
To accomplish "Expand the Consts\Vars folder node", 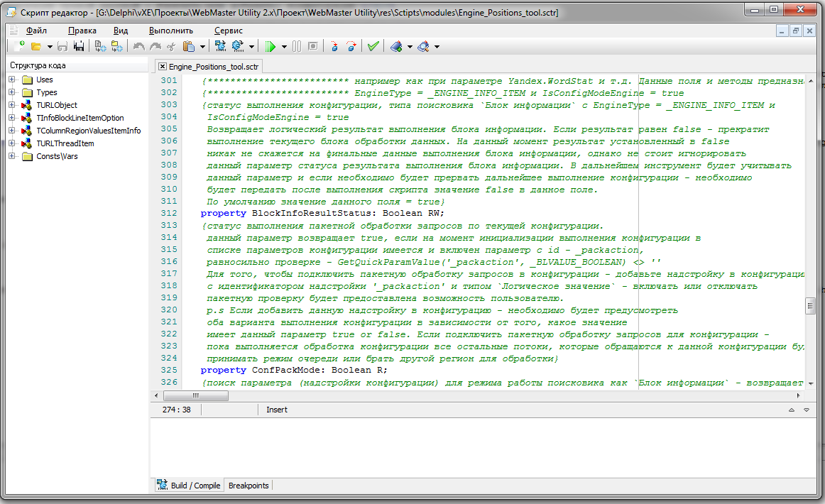I will tap(12, 156).
